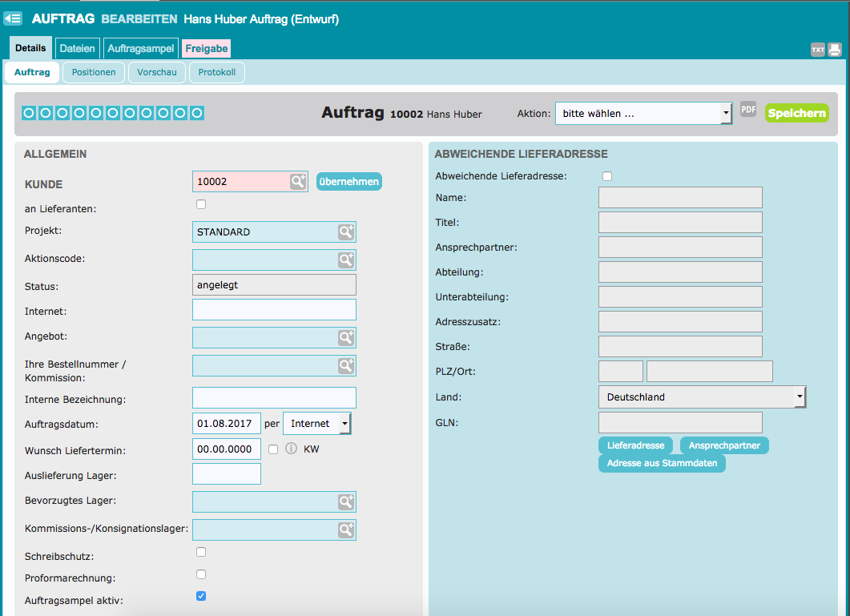The height and width of the screenshot is (616, 850).
Task: Enable the 'an Lieferanten' checkbox
Action: tap(201, 205)
